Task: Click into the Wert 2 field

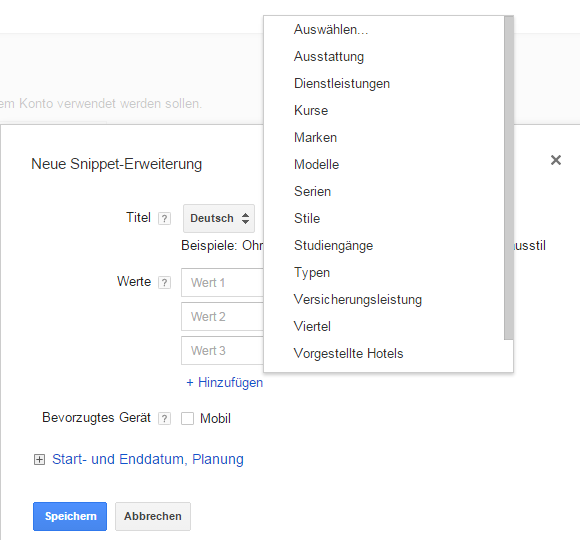Action: tap(222, 317)
